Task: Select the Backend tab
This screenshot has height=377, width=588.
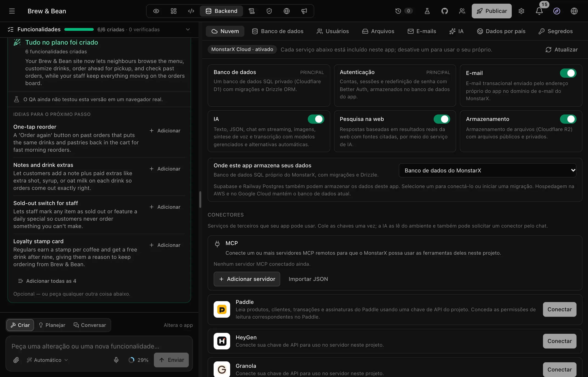Action: (x=221, y=11)
